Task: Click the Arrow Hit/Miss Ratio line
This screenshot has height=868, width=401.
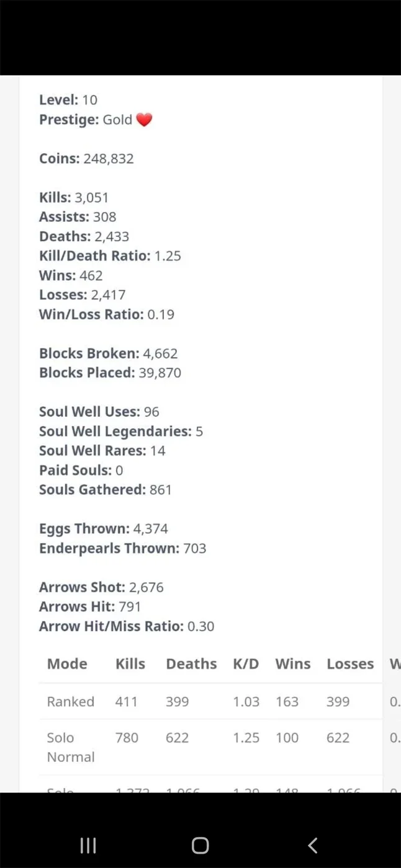Action: (127, 626)
